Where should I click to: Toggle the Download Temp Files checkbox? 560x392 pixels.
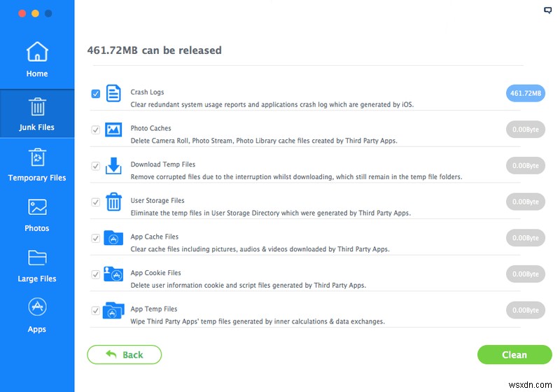click(x=95, y=166)
